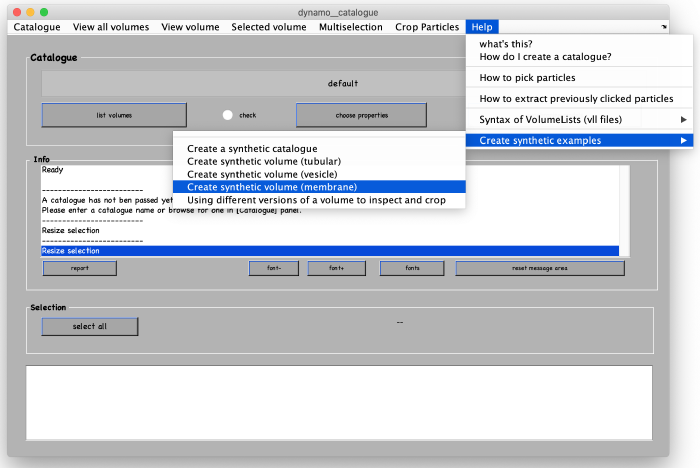Expand Create synthetic examples submenu

[x=583, y=141]
